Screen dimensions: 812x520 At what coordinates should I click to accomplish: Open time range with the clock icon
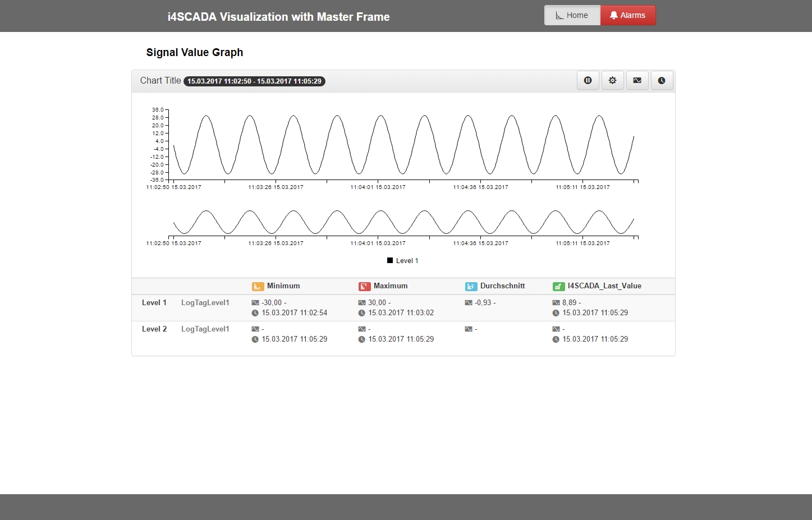pyautogui.click(x=662, y=80)
